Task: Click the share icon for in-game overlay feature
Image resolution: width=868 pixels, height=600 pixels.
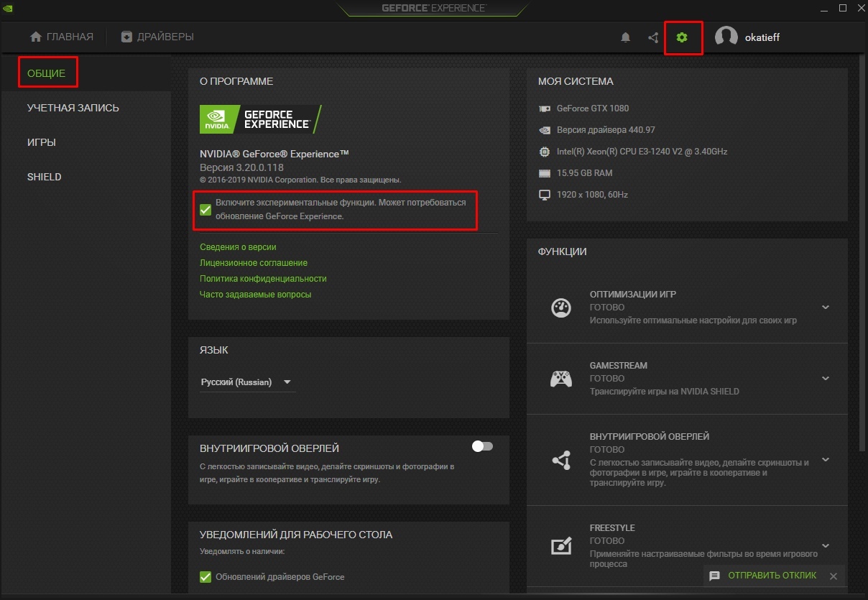Action: coord(561,460)
